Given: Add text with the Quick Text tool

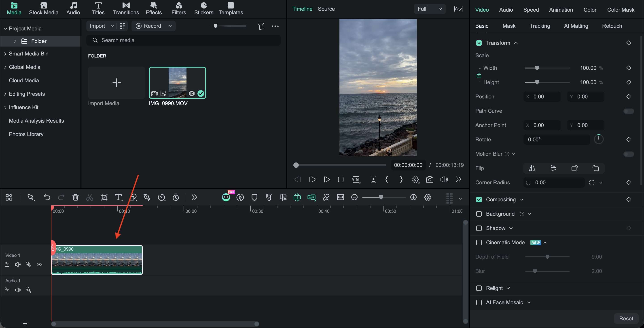Looking at the screenshot, I should (119, 197).
